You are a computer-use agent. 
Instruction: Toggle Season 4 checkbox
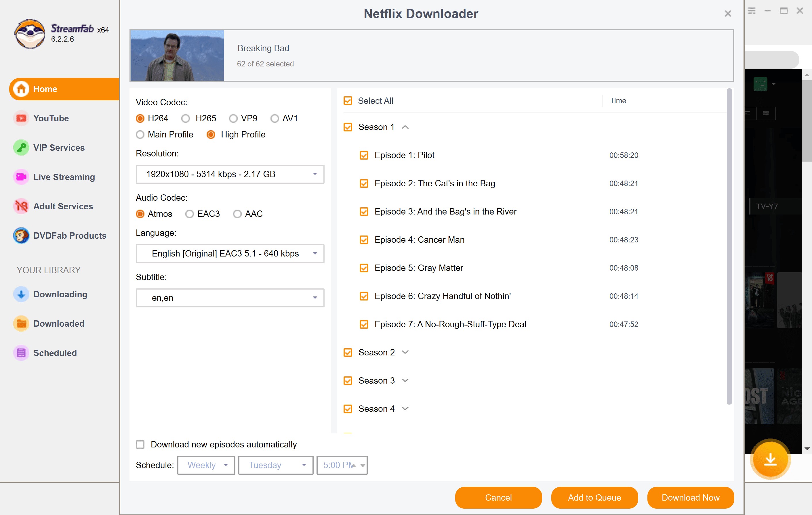pyautogui.click(x=348, y=409)
